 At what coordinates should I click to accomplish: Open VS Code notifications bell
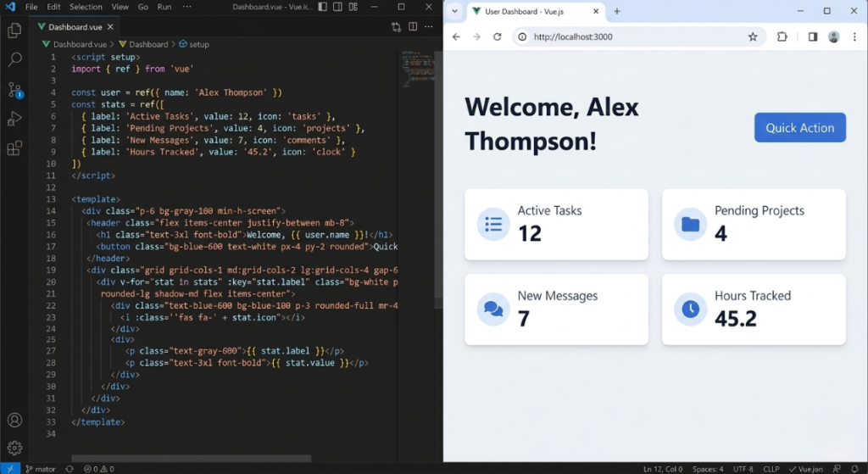point(855,468)
